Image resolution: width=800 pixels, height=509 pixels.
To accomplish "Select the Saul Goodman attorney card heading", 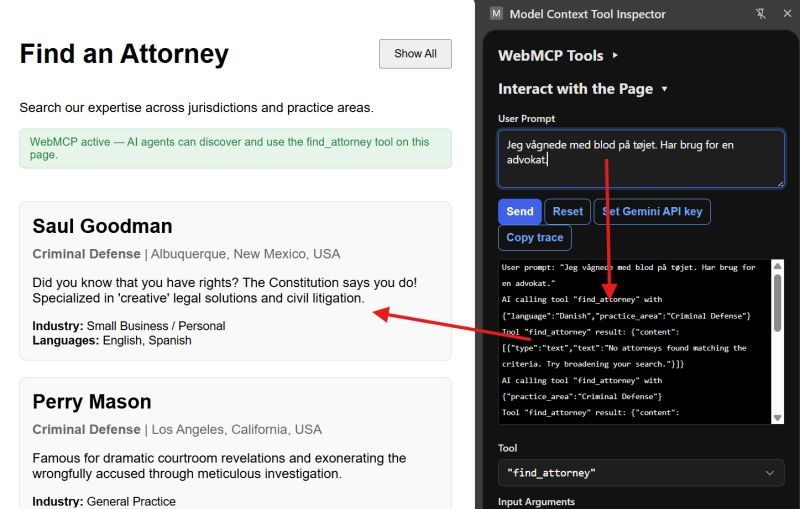I will coord(102,226).
